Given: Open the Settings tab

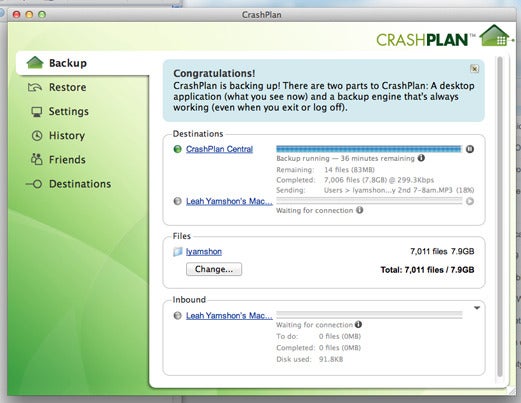Looking at the screenshot, I should [69, 111].
